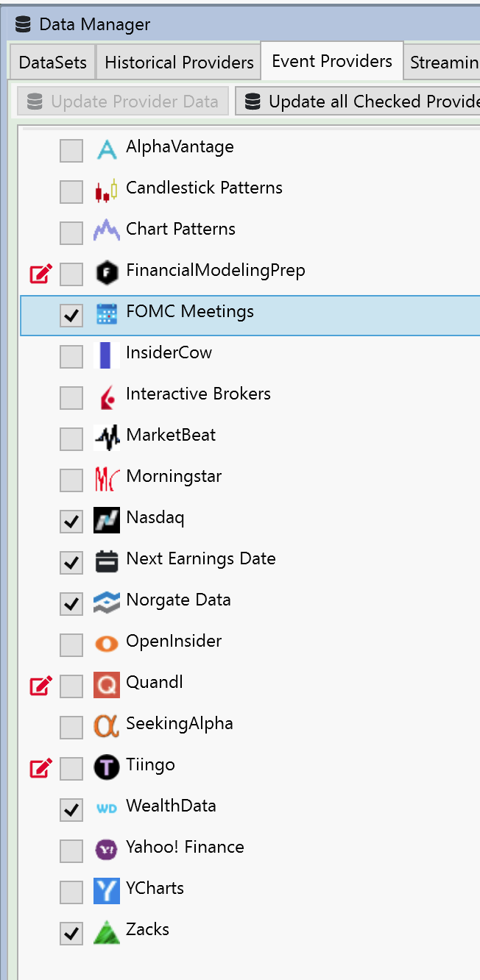
Task: Check the YCharts provider checkbox
Action: [x=71, y=892]
